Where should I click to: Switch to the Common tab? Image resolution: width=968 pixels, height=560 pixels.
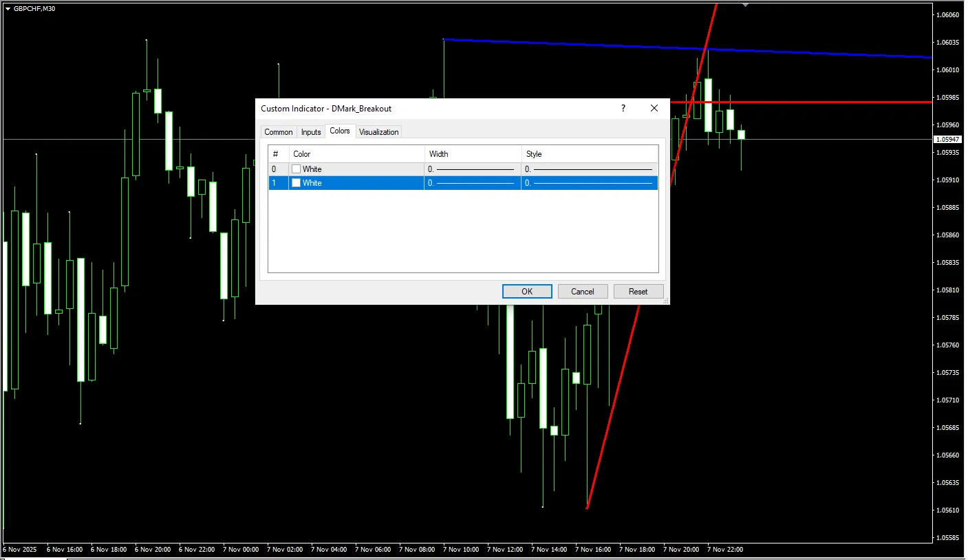pyautogui.click(x=279, y=132)
